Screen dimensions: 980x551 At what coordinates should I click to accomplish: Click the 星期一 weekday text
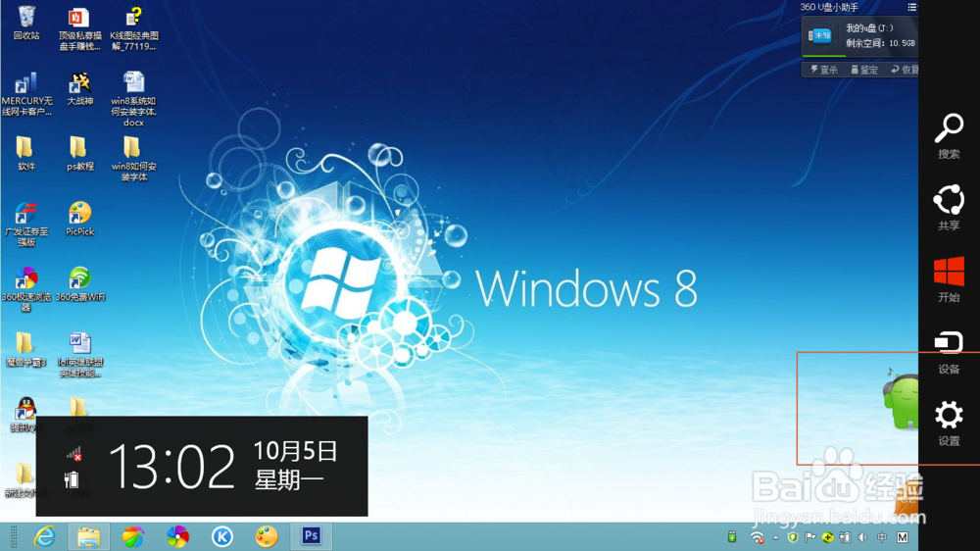click(x=288, y=480)
